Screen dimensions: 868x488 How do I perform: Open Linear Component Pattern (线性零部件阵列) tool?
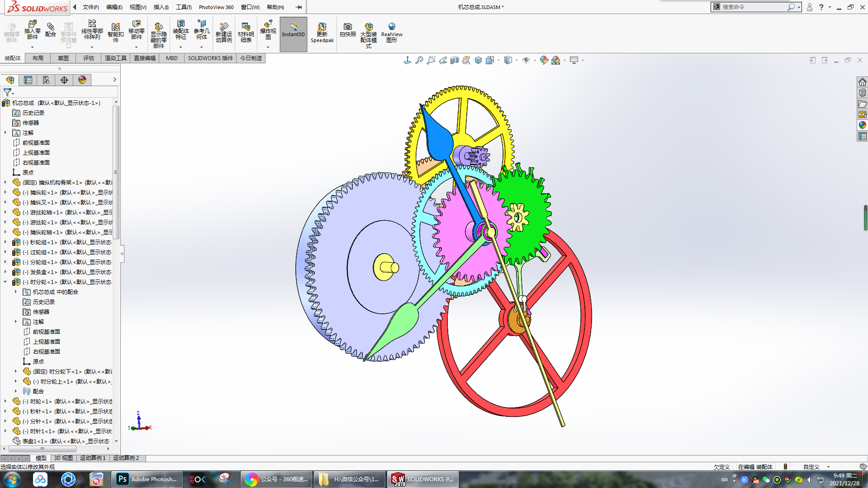pyautogui.click(x=92, y=30)
